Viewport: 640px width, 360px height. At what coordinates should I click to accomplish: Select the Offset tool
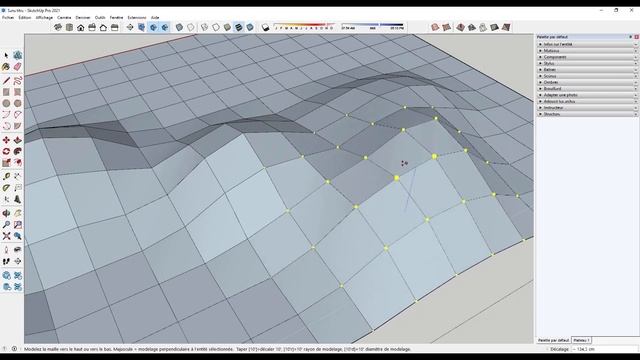point(18,163)
